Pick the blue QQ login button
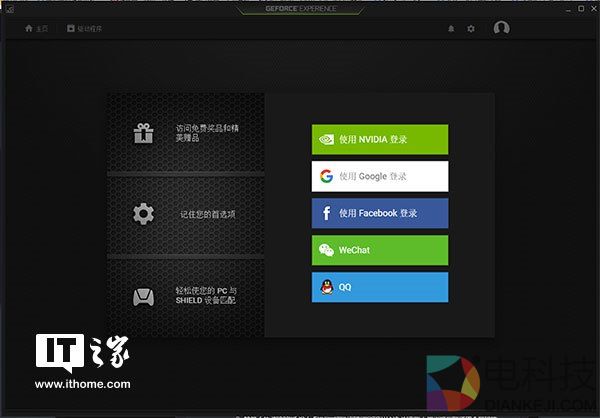The width and height of the screenshot is (600, 418). [380, 287]
